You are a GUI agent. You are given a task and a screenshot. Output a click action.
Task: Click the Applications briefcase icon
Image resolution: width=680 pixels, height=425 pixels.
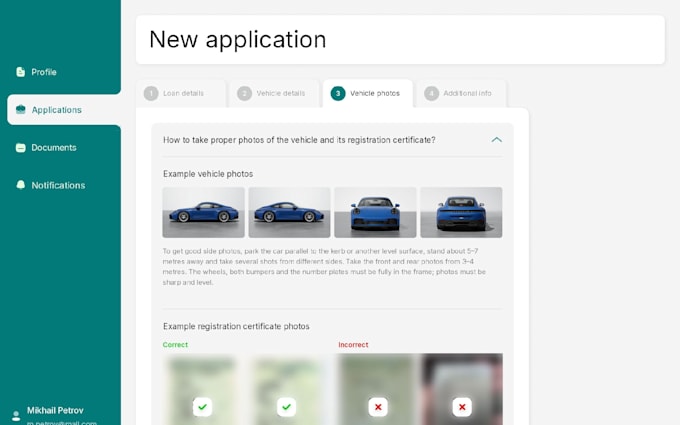click(x=20, y=110)
